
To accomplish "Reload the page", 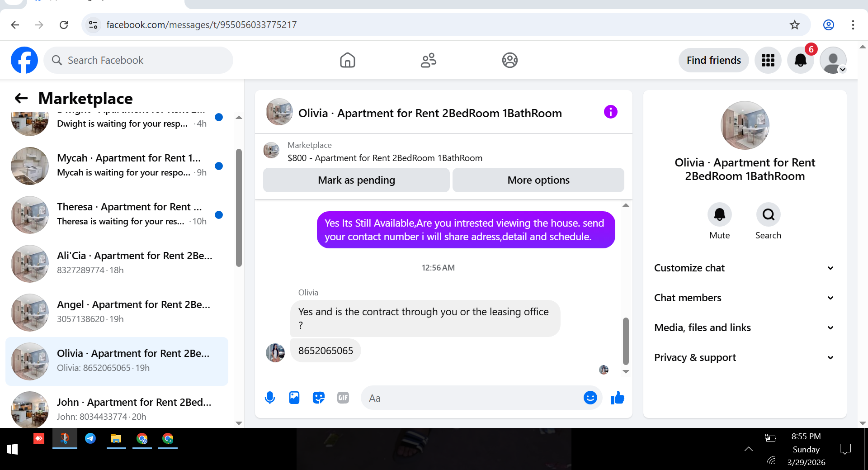I will (64, 25).
